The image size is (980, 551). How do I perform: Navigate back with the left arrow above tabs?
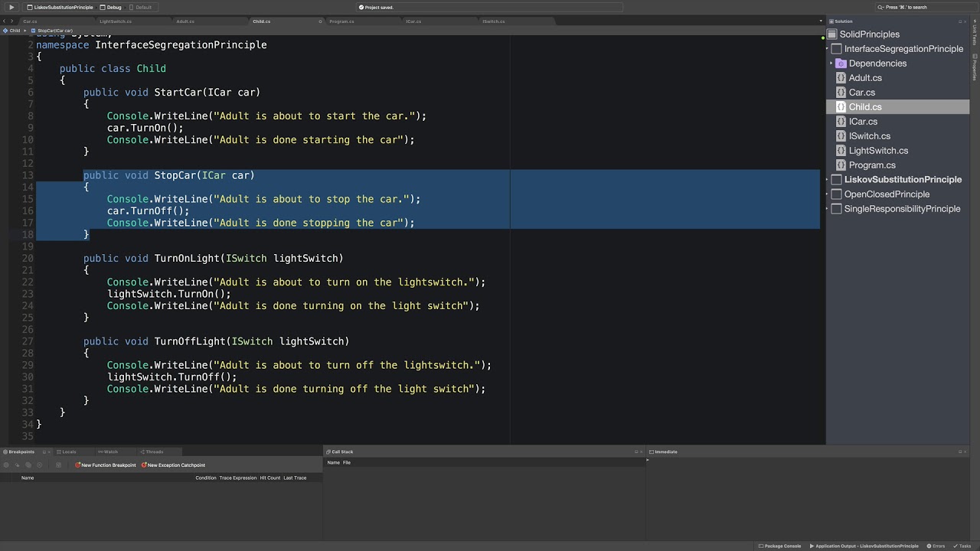[5, 21]
